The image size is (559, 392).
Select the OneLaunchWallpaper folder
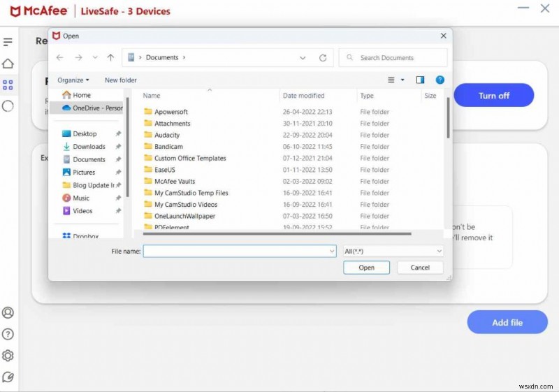click(x=184, y=216)
